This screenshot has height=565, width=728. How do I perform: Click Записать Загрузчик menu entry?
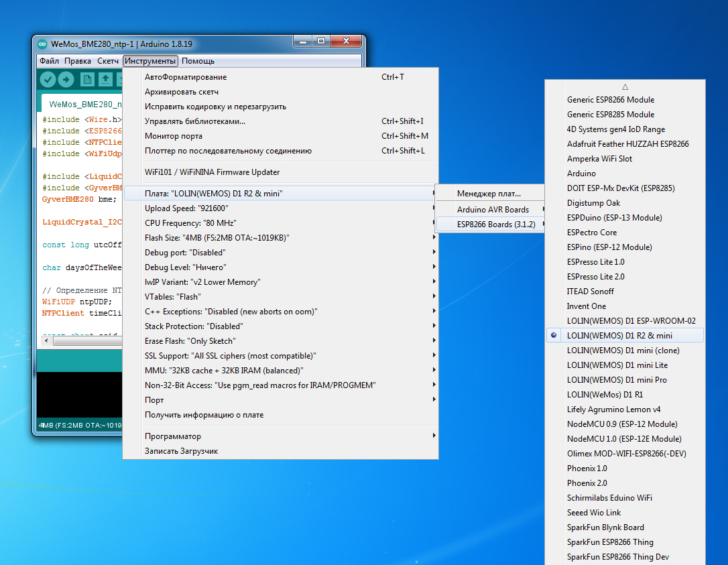coord(181,451)
